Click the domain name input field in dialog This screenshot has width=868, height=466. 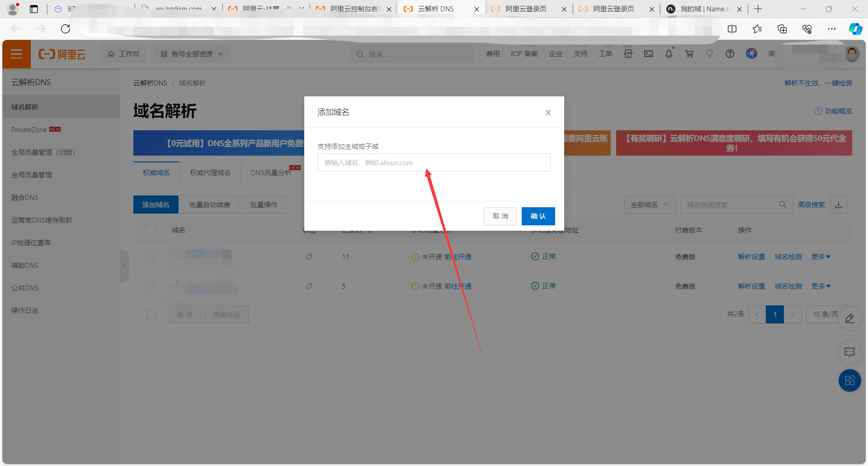[434, 163]
